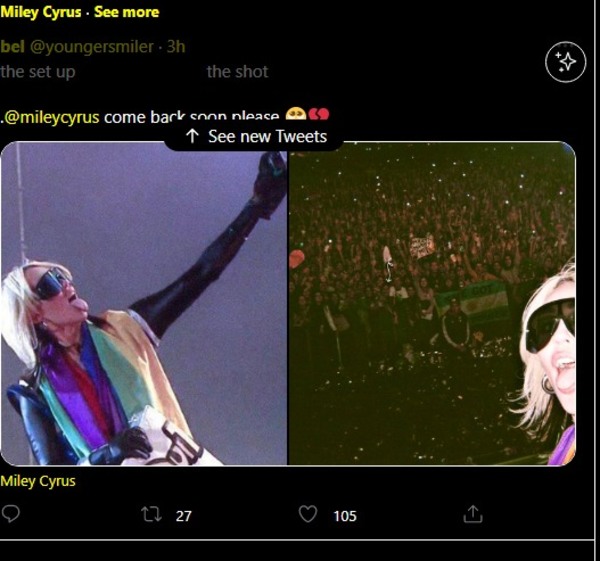600x561 pixels.
Task: Click the tweet text "the set up"
Action: pos(38,71)
